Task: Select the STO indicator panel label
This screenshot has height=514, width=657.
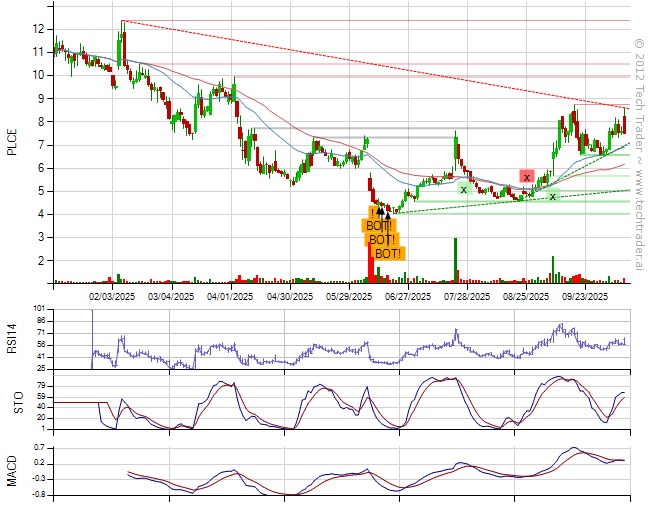Action: point(13,402)
